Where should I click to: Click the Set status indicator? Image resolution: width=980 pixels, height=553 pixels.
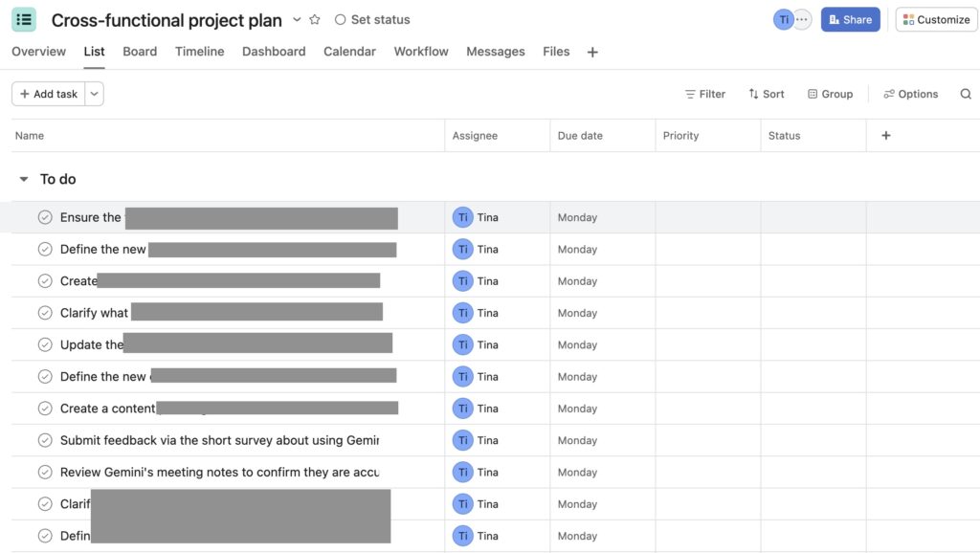[372, 20]
